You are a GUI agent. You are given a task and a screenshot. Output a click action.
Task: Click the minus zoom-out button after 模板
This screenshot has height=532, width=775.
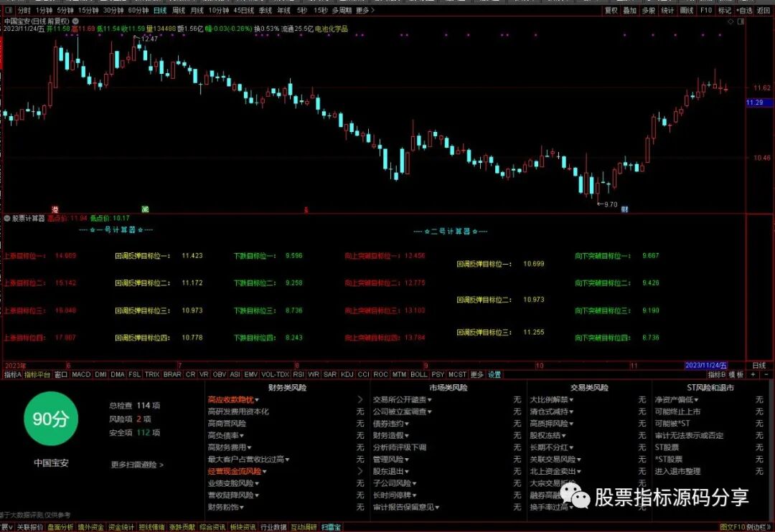coord(766,375)
